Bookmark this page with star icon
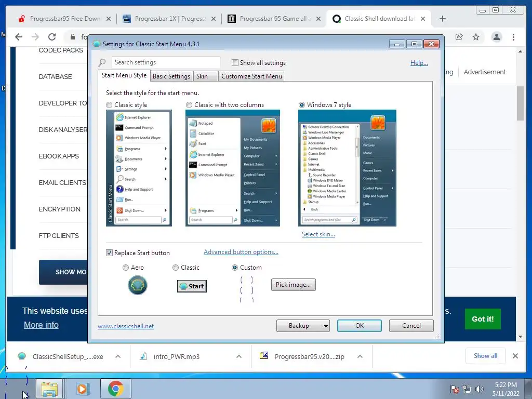The image size is (532, 399). point(476,37)
